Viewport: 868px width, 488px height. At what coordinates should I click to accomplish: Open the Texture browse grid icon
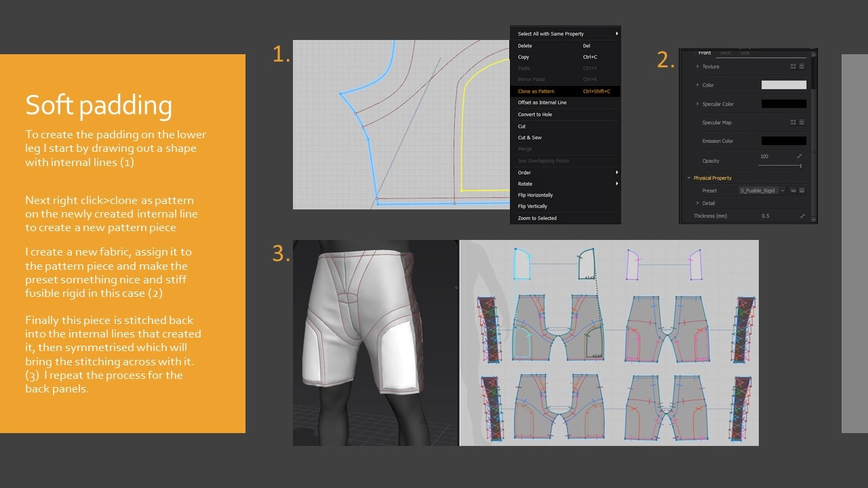(x=793, y=66)
